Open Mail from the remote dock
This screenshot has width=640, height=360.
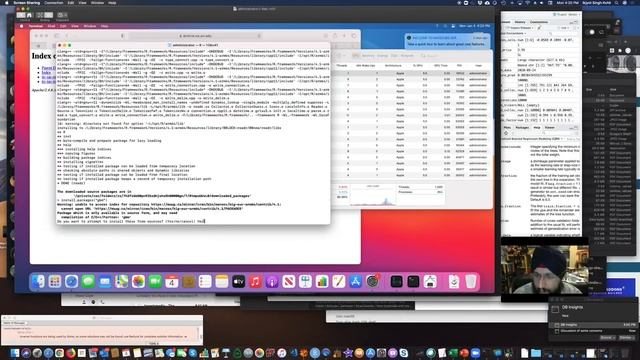[105, 282]
